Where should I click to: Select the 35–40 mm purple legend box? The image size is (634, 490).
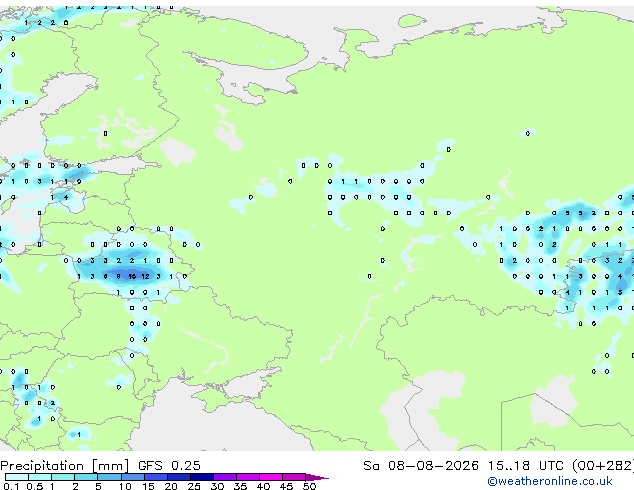point(247,477)
